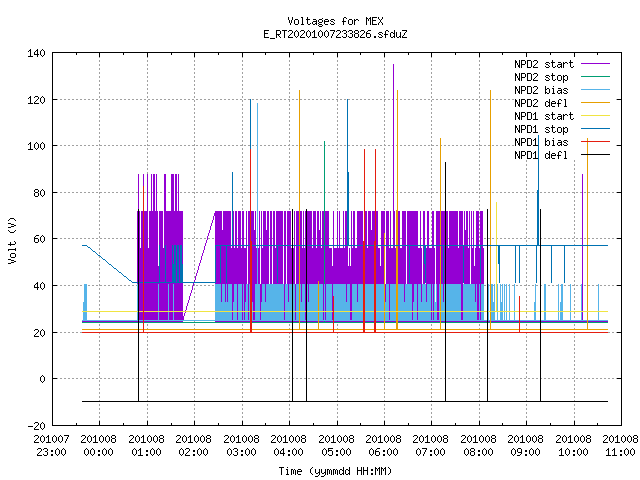Click the 'NPD1 stop' legend label

[x=541, y=129]
